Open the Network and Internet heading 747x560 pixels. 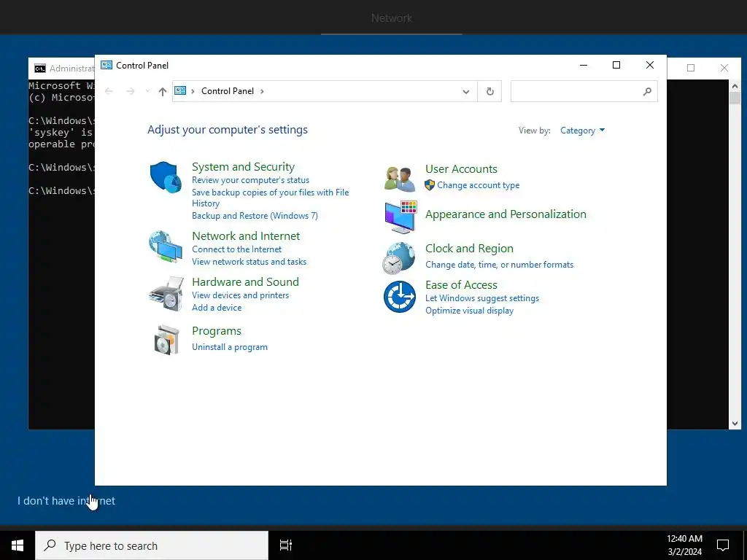point(246,236)
